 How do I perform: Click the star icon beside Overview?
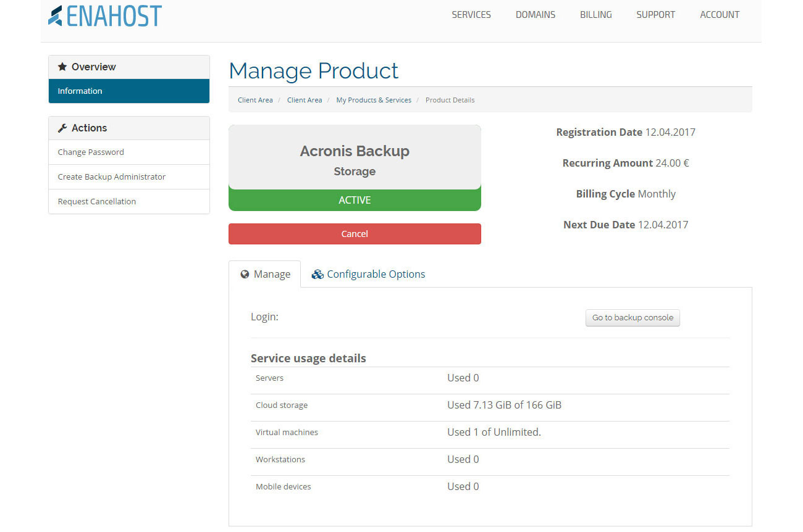62,67
